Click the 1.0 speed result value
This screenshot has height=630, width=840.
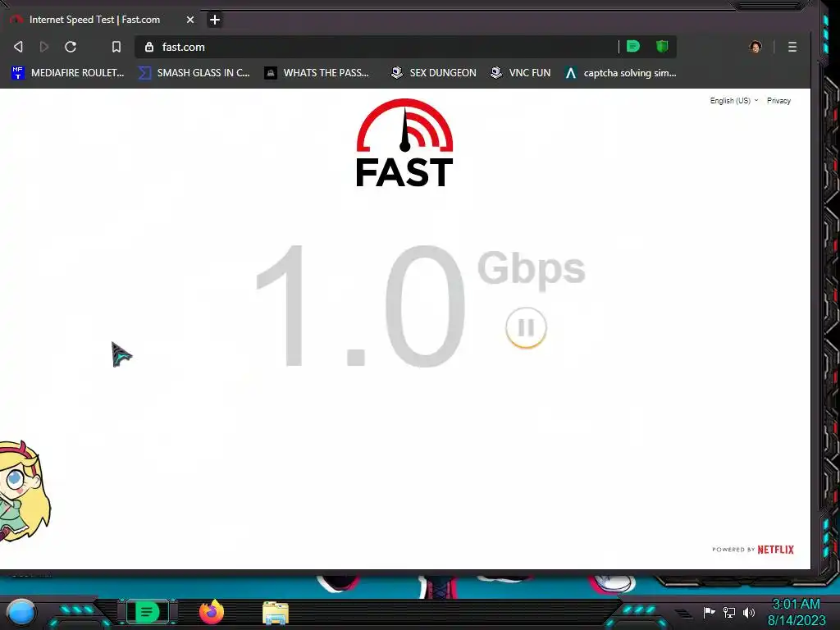(360, 306)
